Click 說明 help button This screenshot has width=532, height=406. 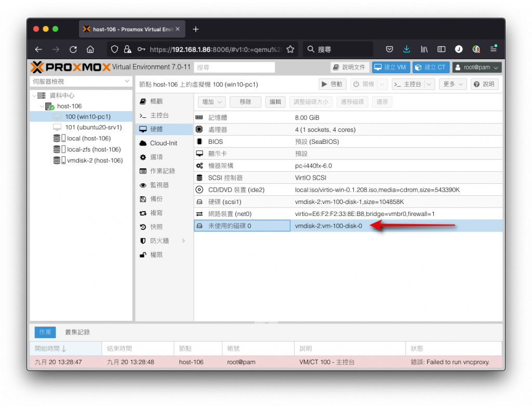(485, 84)
